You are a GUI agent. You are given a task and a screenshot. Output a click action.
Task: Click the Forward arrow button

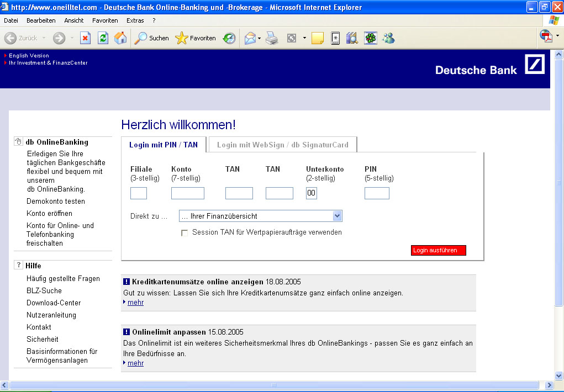(x=59, y=38)
